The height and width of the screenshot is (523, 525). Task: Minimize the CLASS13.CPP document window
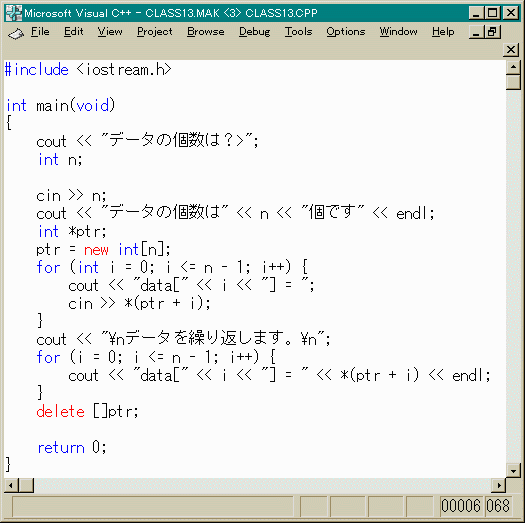[476, 32]
